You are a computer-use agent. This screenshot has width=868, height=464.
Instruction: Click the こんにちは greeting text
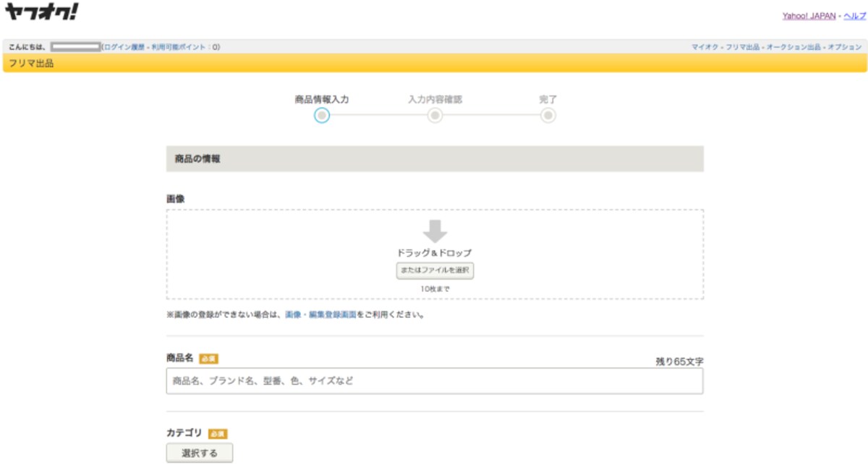click(27, 47)
